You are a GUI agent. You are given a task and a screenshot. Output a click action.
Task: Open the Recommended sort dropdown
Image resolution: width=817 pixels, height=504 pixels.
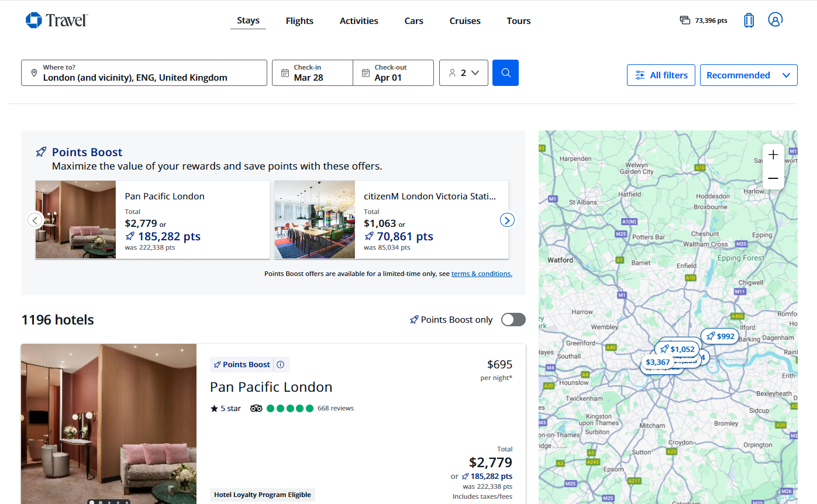pyautogui.click(x=748, y=75)
